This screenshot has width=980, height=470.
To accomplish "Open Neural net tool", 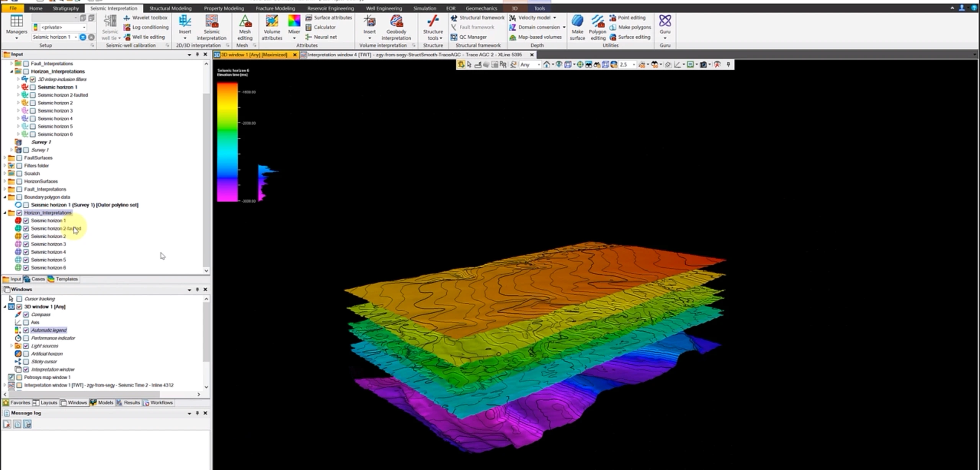I will click(x=321, y=37).
